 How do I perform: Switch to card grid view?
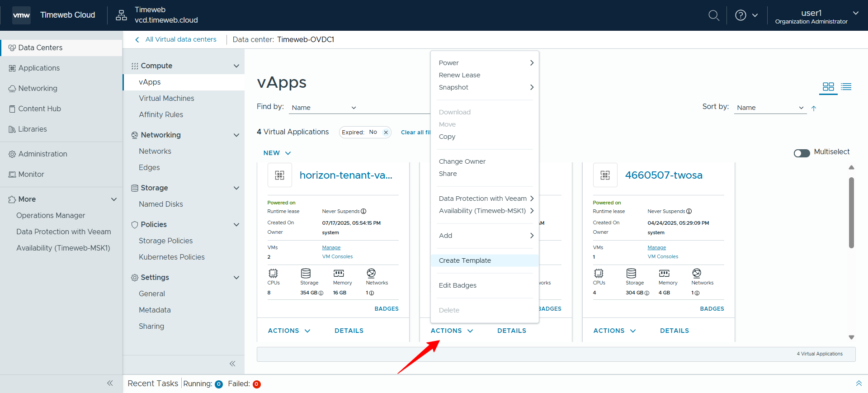pos(828,86)
